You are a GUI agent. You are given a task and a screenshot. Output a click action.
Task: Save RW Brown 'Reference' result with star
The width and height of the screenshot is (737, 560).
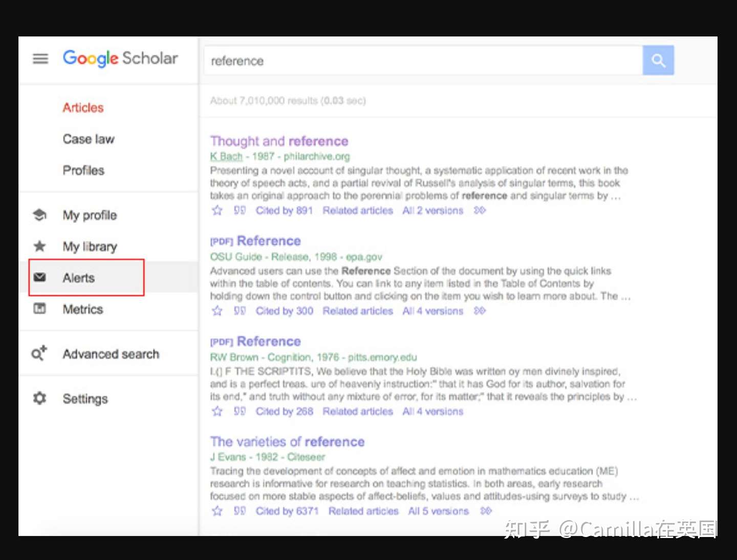(x=217, y=411)
